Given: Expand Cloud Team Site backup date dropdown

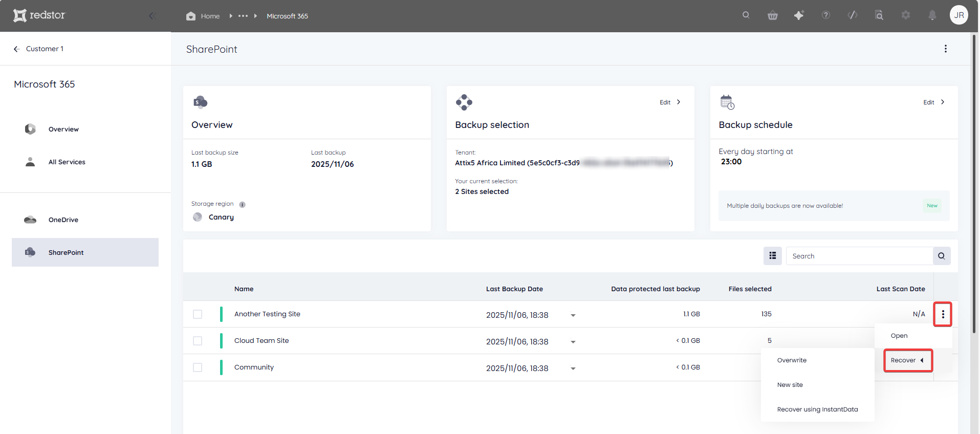Looking at the screenshot, I should coord(573,342).
